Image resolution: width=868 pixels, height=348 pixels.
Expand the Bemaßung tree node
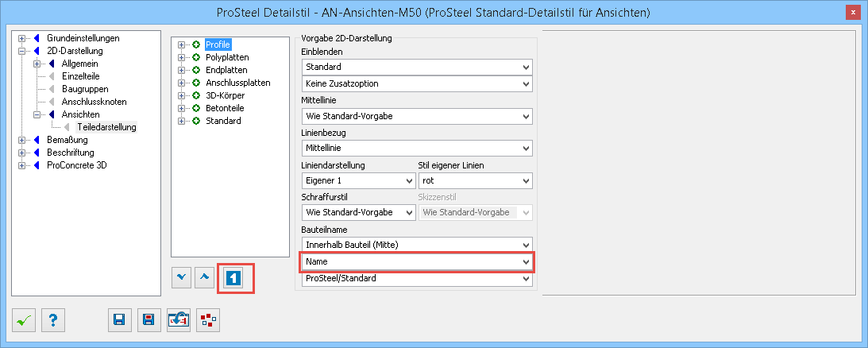21,140
